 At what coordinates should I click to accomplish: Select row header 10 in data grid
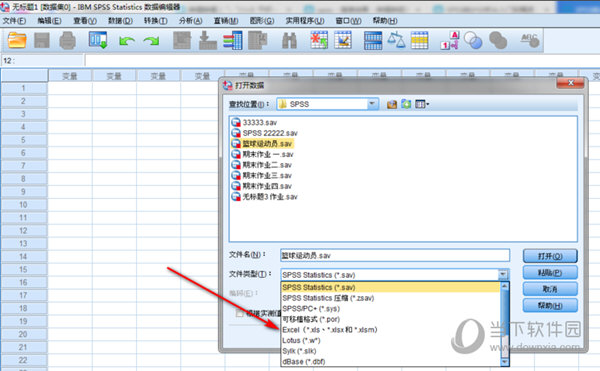coord(24,205)
